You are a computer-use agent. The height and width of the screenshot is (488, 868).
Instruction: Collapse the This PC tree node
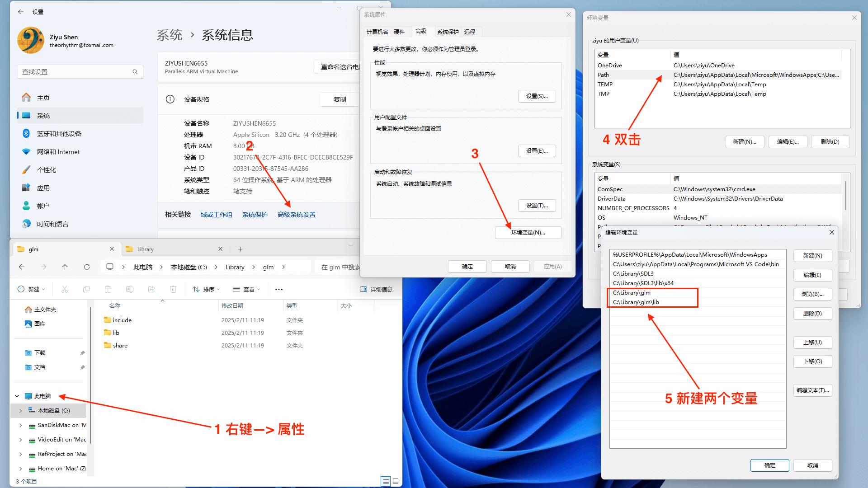17,396
